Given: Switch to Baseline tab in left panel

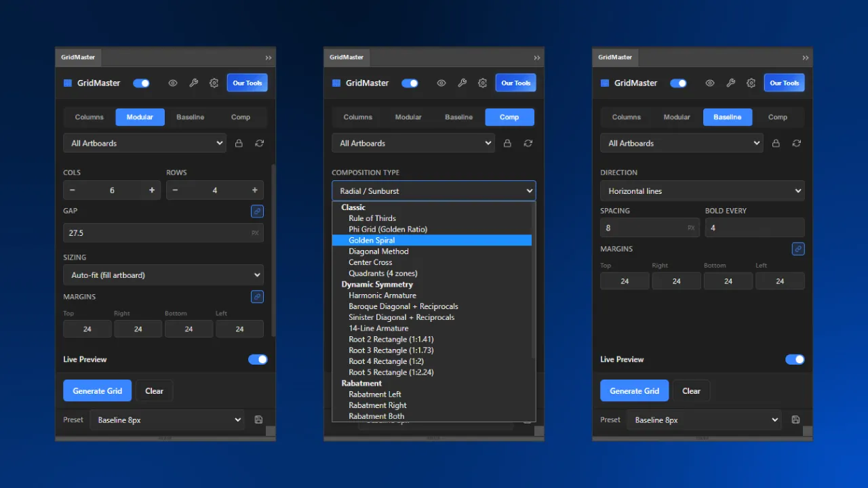Looking at the screenshot, I should tap(191, 117).
